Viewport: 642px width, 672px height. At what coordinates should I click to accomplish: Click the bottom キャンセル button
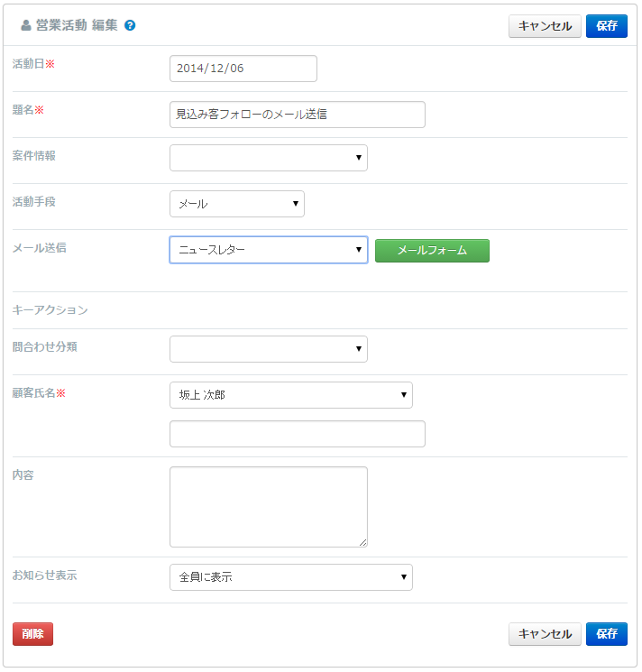click(x=545, y=634)
